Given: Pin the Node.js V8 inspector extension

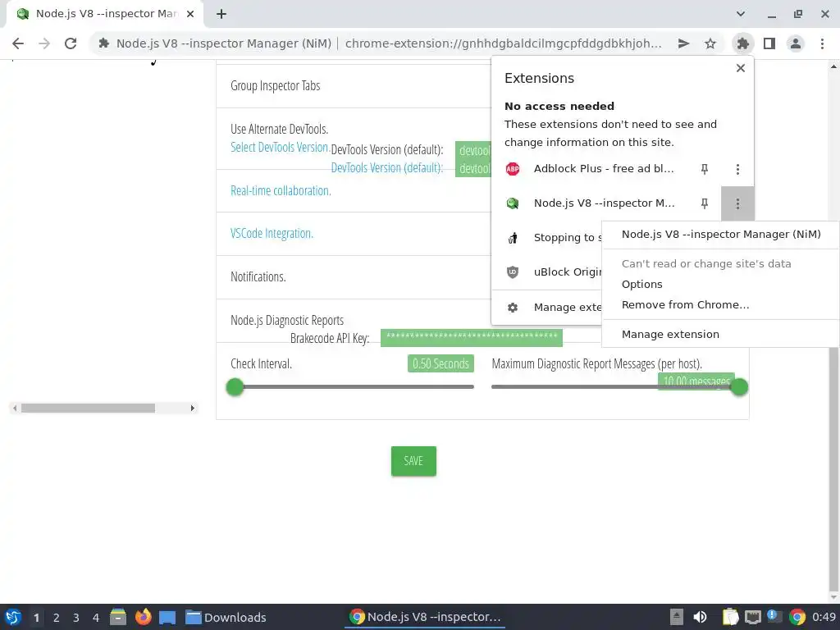Looking at the screenshot, I should click(705, 203).
